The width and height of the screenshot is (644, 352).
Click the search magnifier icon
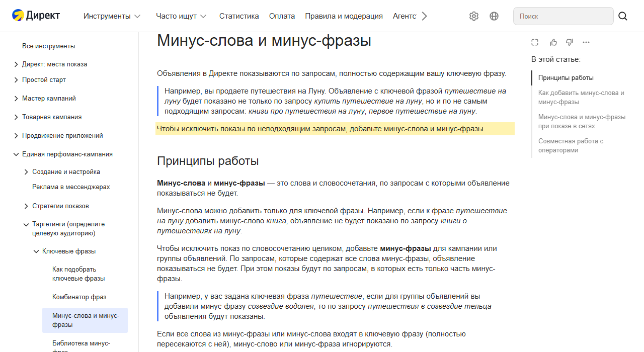623,16
